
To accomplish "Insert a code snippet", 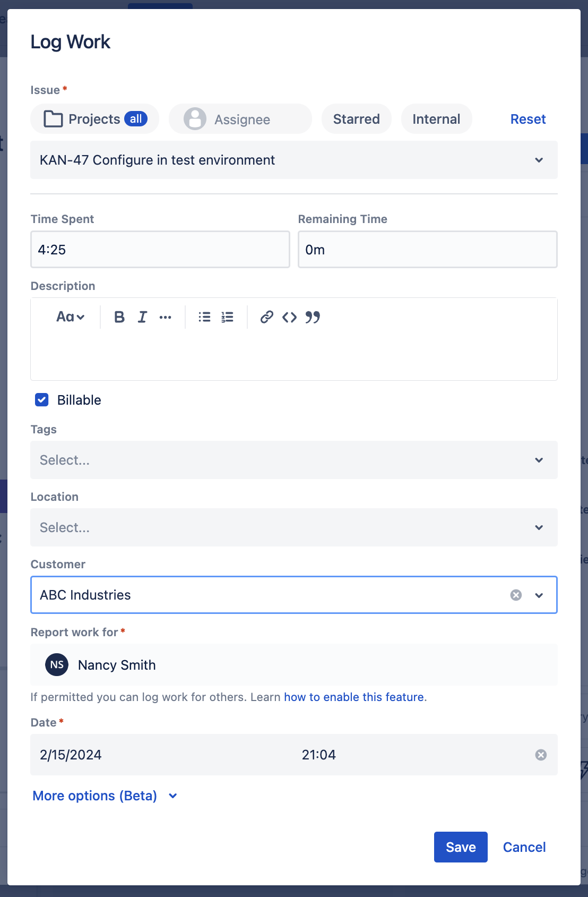I will point(289,317).
